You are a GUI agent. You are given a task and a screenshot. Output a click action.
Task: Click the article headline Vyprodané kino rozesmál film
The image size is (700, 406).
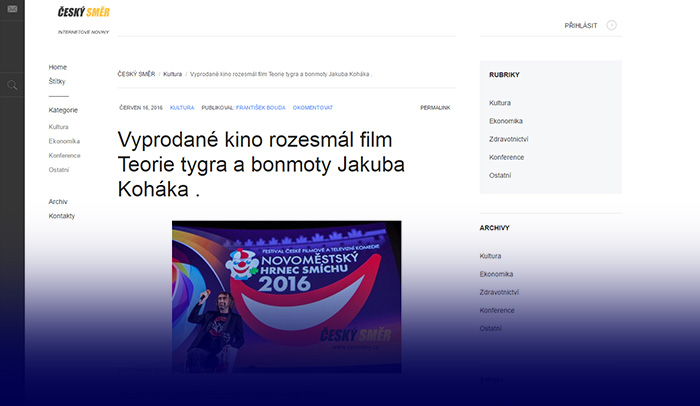click(261, 164)
